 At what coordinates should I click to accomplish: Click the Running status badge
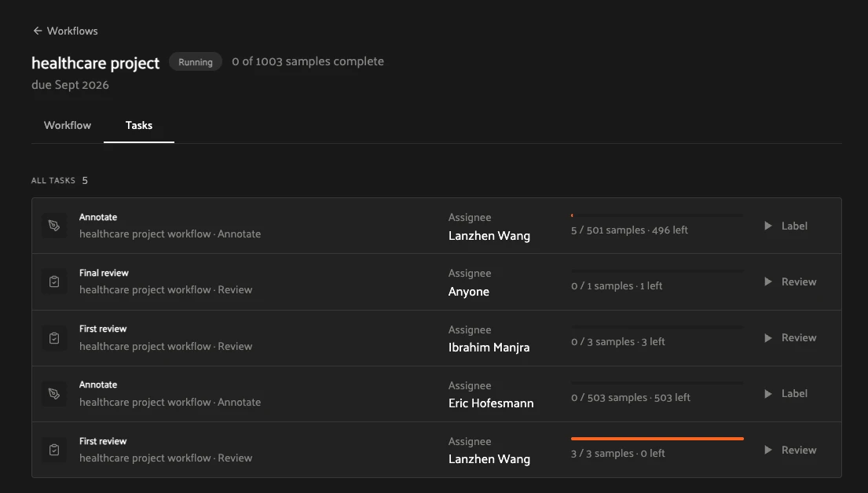pyautogui.click(x=196, y=61)
